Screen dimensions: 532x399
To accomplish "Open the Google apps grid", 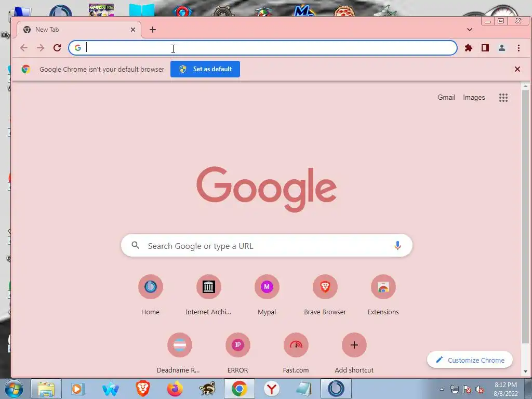I will pos(503,98).
